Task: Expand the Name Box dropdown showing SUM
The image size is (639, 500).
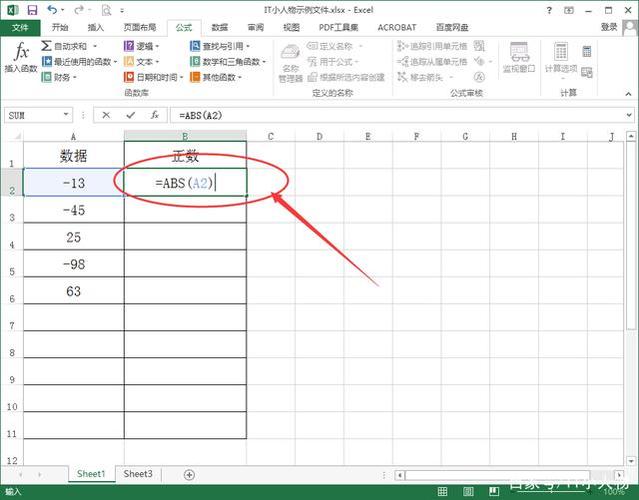Action: pos(66,115)
